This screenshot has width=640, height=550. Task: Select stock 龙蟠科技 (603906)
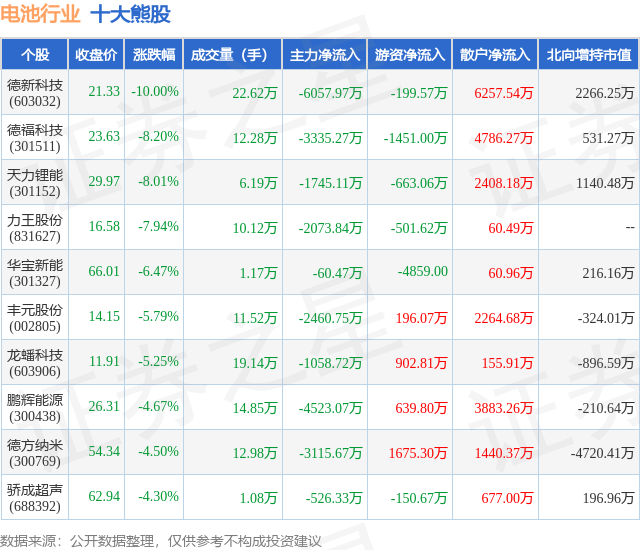click(35, 363)
